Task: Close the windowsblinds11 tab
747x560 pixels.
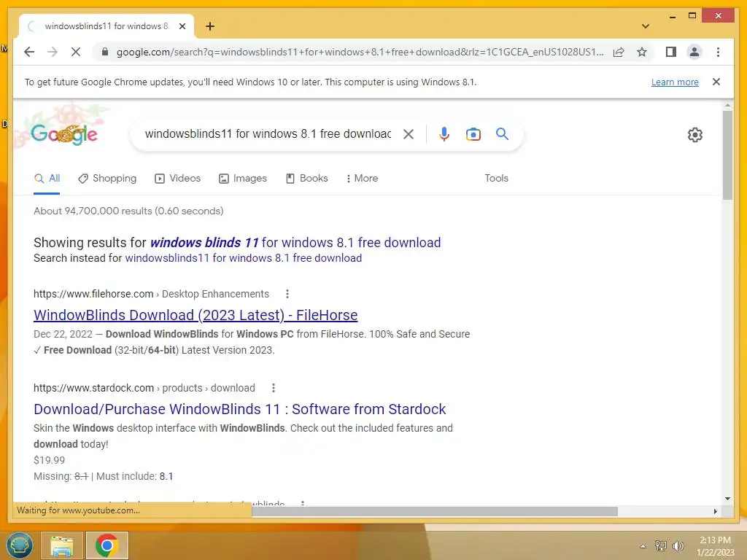Action: click(x=182, y=27)
